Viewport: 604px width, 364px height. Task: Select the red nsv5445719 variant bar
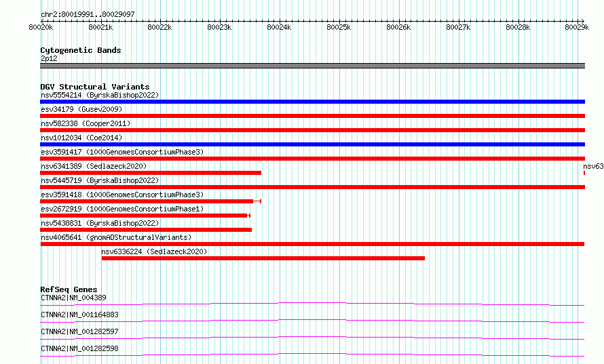coord(312,187)
